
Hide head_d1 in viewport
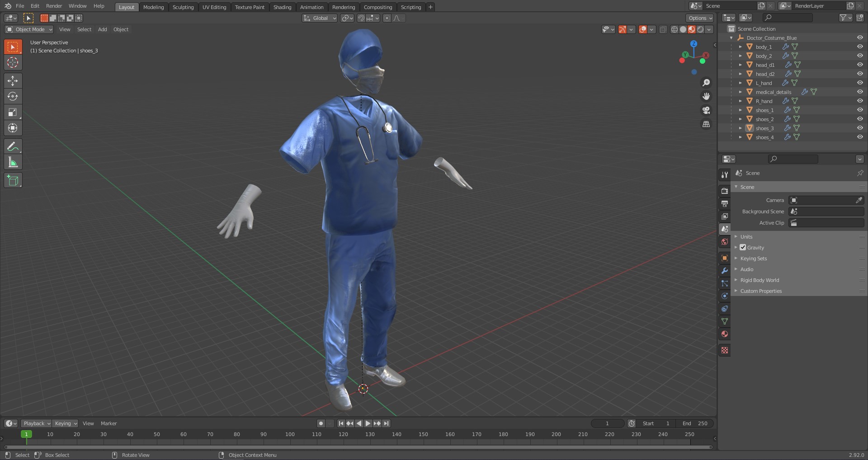click(860, 65)
